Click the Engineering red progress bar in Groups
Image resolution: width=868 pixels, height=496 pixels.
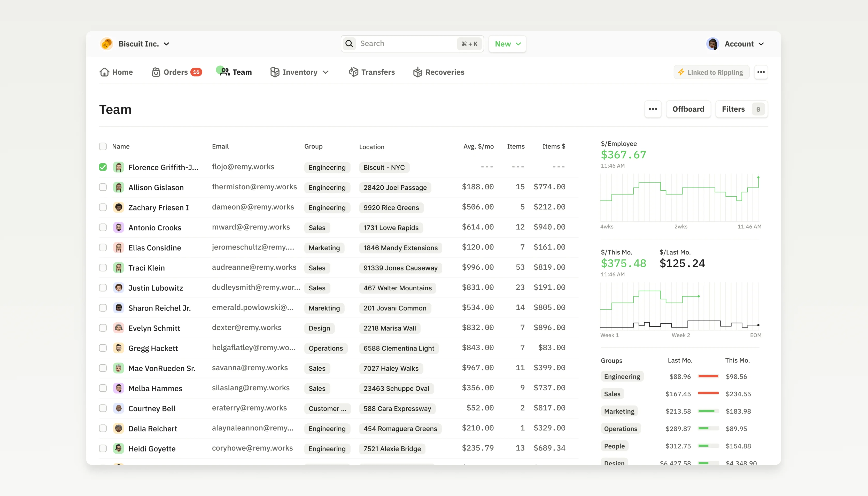click(x=708, y=376)
